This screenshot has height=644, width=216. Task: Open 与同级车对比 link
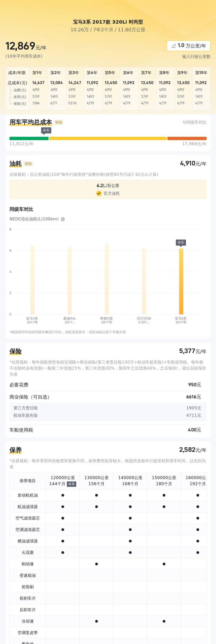pos(194,122)
